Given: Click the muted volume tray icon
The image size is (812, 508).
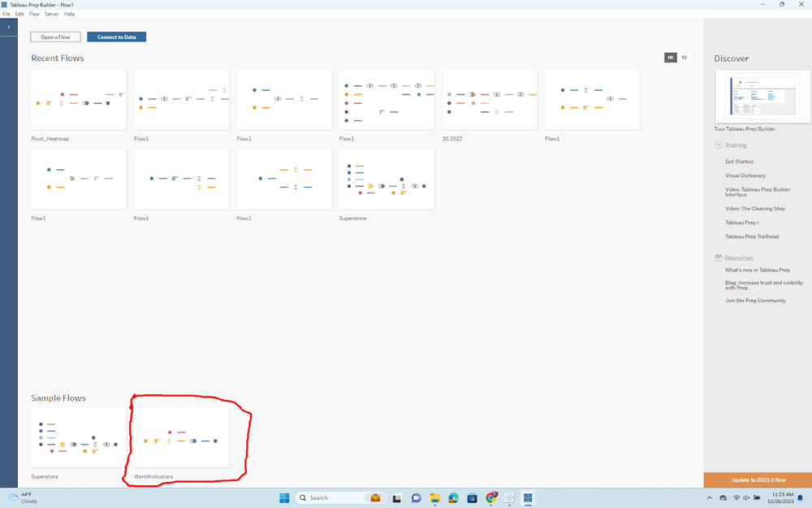Looking at the screenshot, I should coord(746,498).
